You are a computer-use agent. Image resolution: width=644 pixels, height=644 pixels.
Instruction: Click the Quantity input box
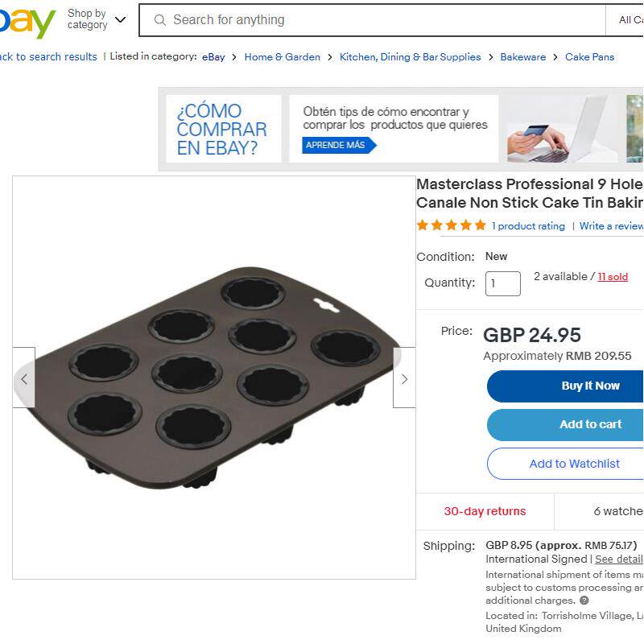point(502,283)
